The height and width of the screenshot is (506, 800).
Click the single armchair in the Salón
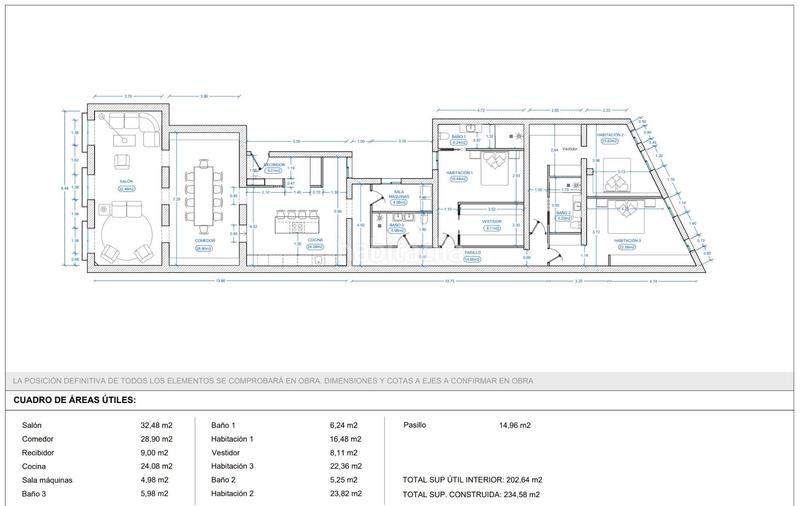tap(124, 161)
